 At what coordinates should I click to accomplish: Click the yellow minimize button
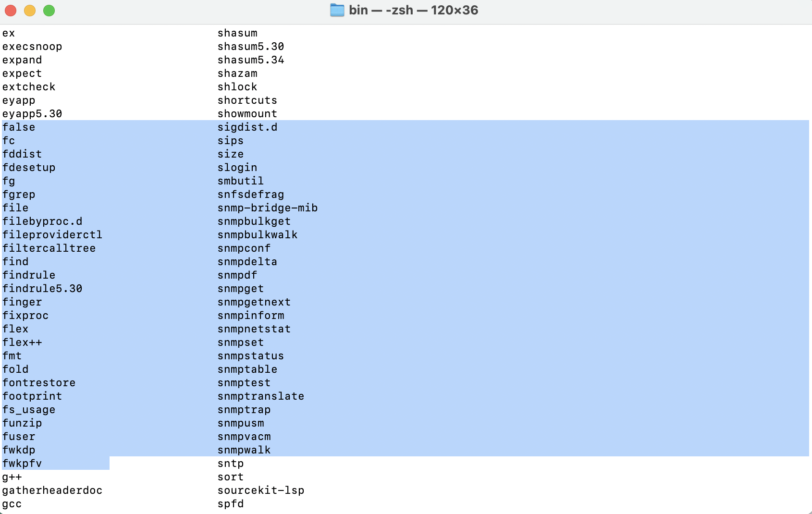[x=29, y=10]
